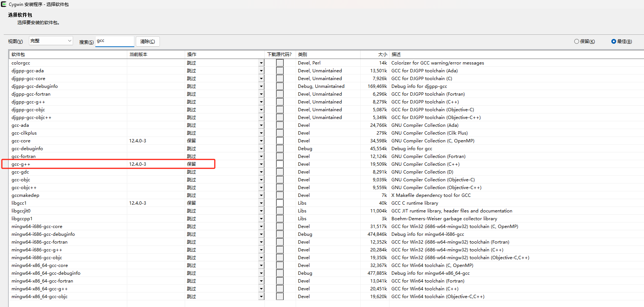Screen dimensions: 644x307
Task: Sort by the 类别 column header
Action: 328,55
